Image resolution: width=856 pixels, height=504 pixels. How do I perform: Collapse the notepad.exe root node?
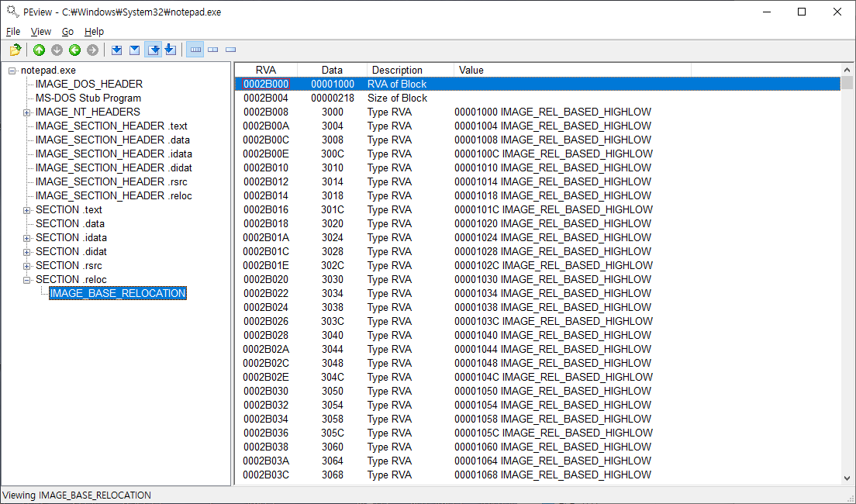click(12, 71)
